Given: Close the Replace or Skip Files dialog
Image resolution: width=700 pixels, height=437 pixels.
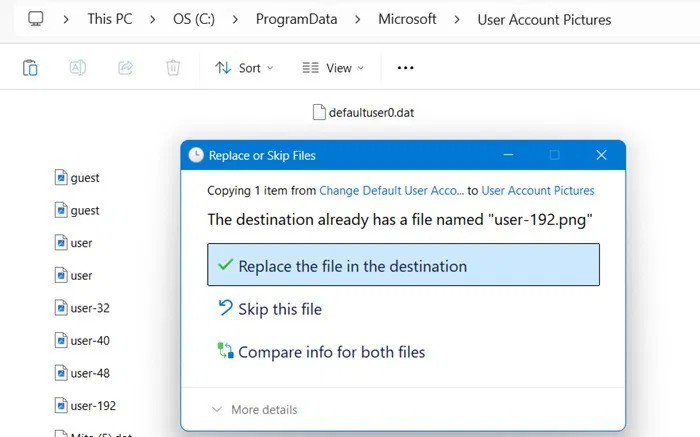Looking at the screenshot, I should click(x=601, y=155).
